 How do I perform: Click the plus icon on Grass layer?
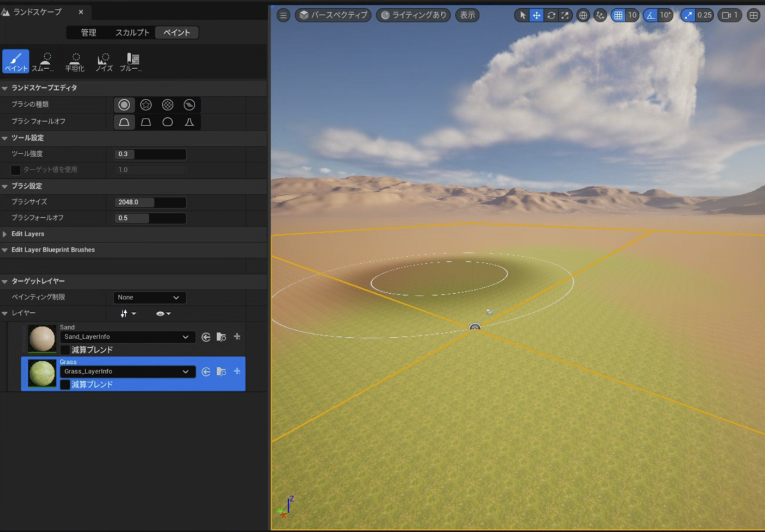[x=237, y=371]
